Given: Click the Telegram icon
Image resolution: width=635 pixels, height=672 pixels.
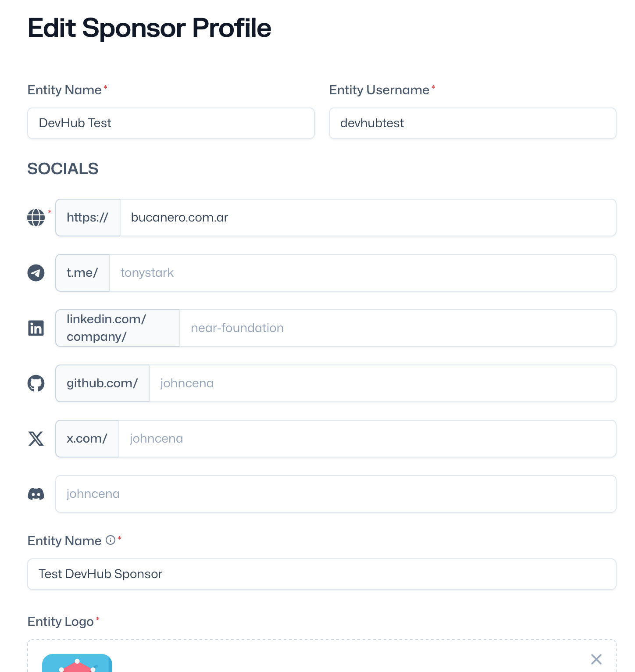Looking at the screenshot, I should coord(36,273).
